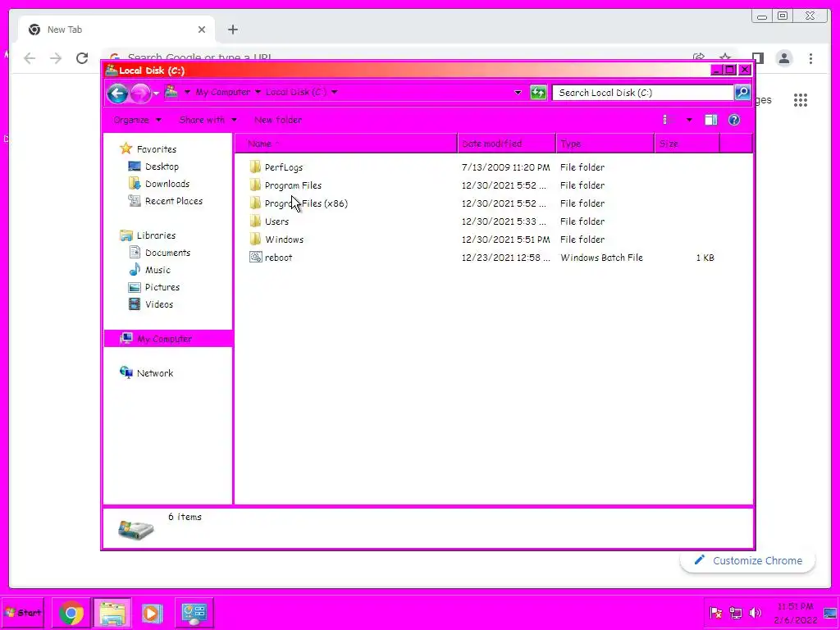
Task: Sort by the Type column header
Action: [x=605, y=144]
